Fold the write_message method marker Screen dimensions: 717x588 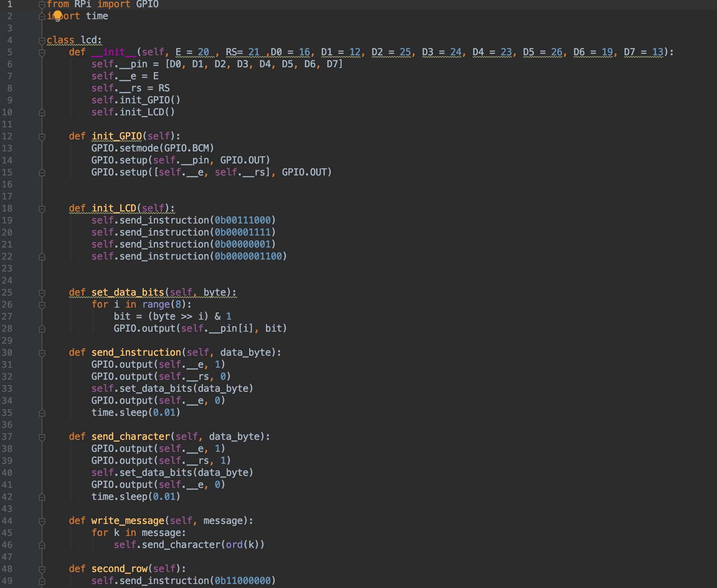pyautogui.click(x=42, y=521)
